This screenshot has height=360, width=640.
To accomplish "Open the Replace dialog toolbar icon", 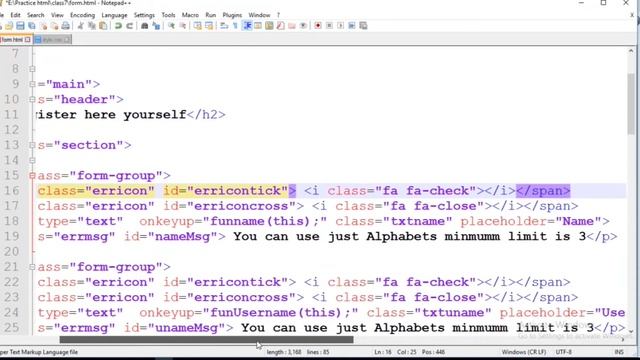I will click(156, 26).
